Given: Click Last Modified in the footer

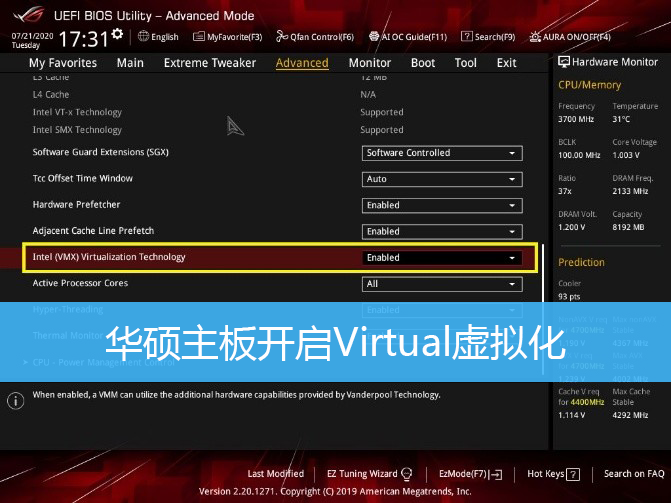Looking at the screenshot, I should (275, 474).
